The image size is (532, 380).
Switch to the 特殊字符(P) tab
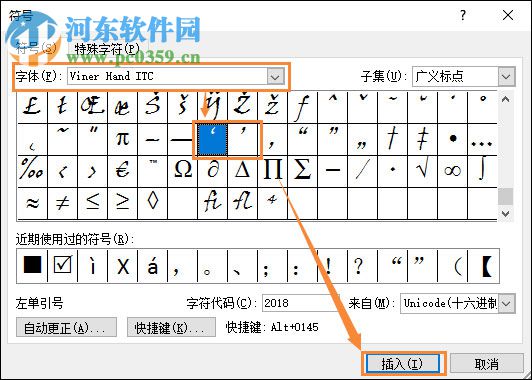107,49
